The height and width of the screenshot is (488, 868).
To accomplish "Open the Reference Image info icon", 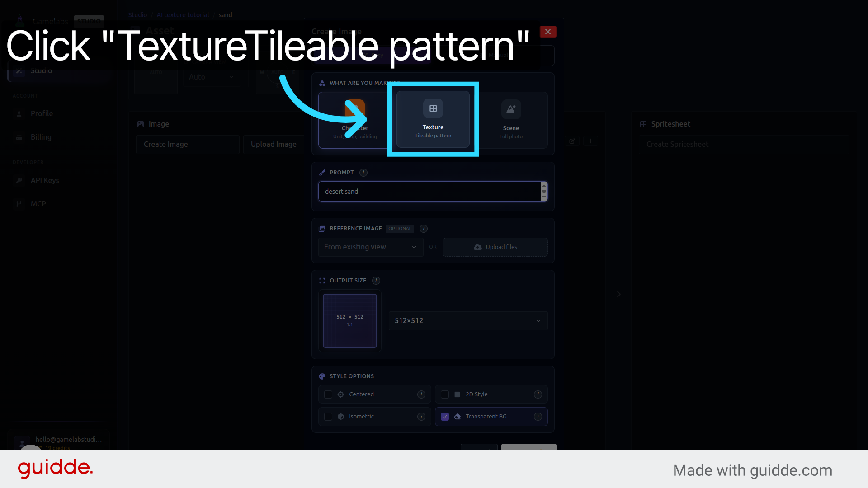I will pos(424,229).
